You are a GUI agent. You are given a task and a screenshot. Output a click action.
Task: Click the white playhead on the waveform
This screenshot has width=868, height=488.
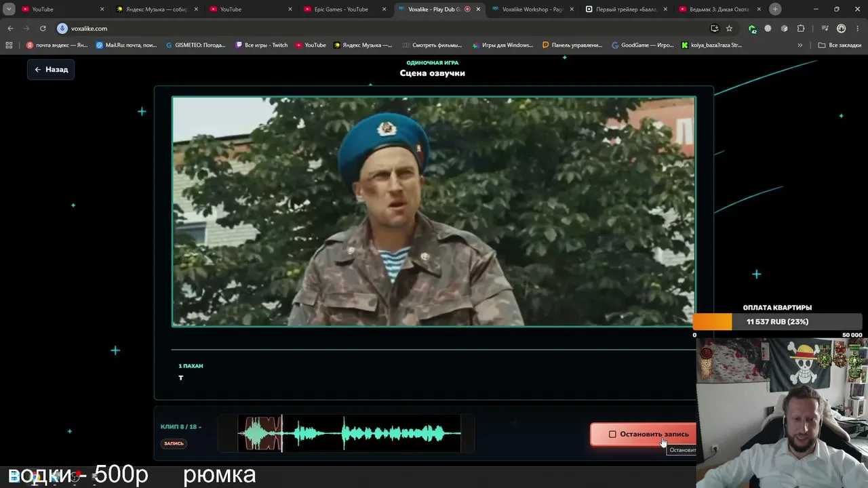coord(282,434)
